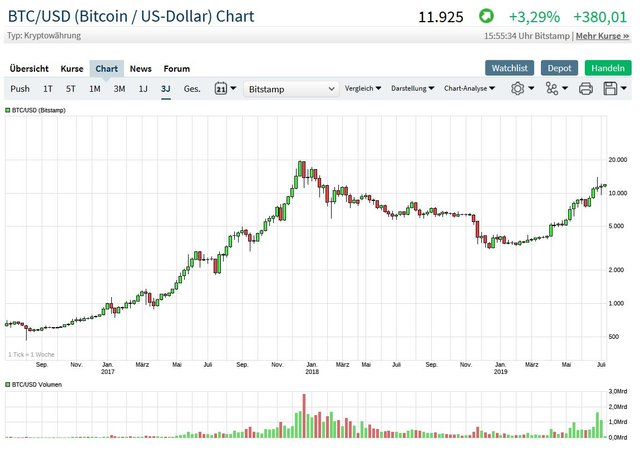The height and width of the screenshot is (452, 640).
Task: Expand the Bitstamp exchange dropdown
Action: 292,88
